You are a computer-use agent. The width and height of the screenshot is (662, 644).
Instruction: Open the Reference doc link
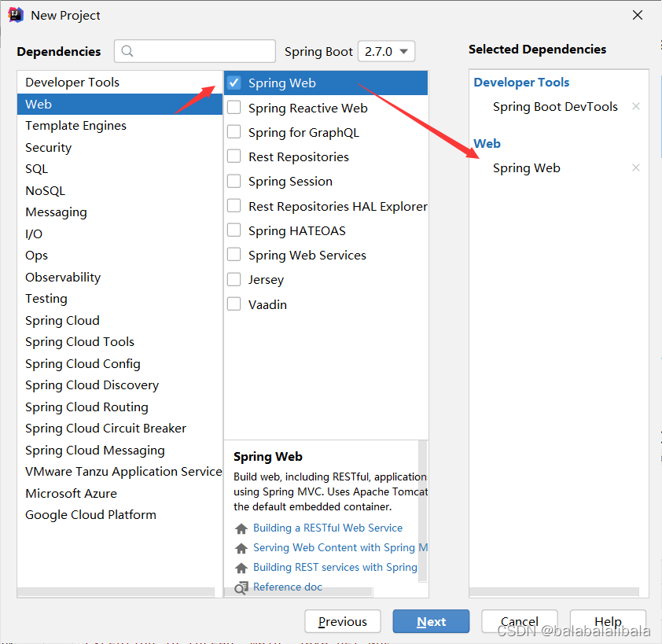click(x=288, y=587)
